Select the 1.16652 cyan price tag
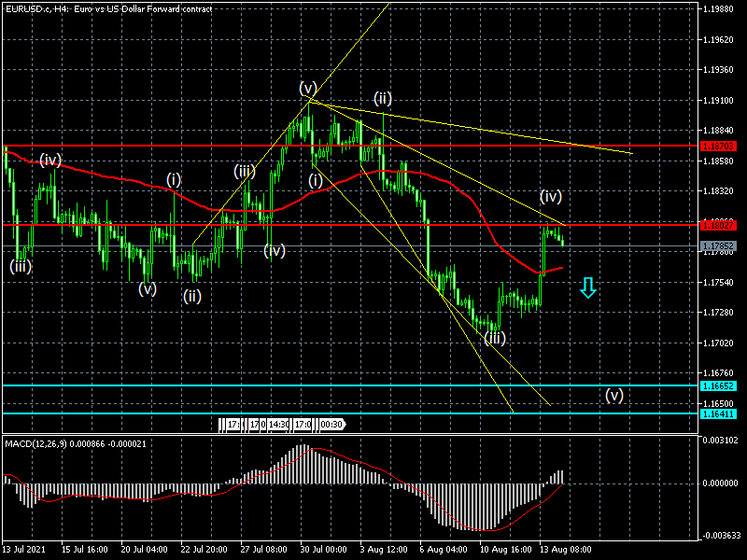 pos(721,385)
